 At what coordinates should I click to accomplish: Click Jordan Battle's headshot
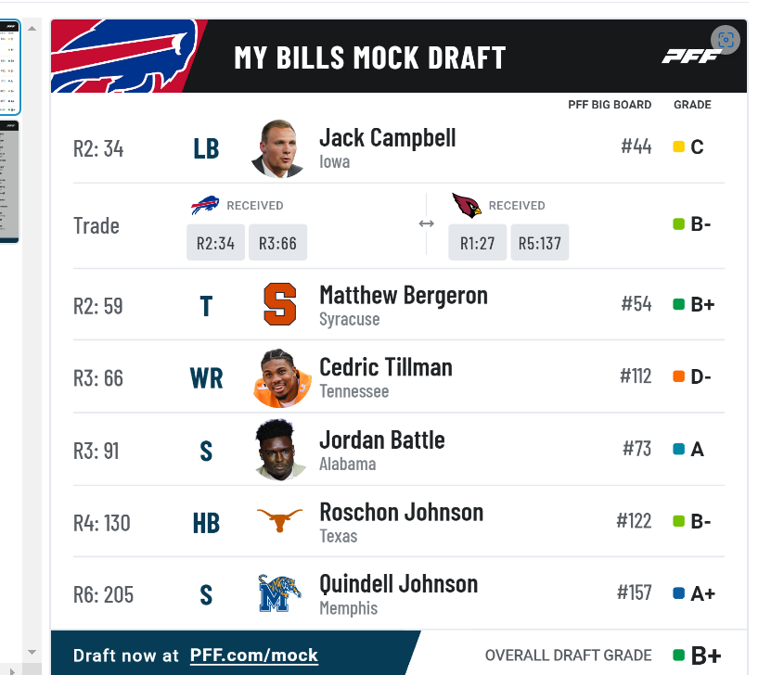pyautogui.click(x=280, y=450)
